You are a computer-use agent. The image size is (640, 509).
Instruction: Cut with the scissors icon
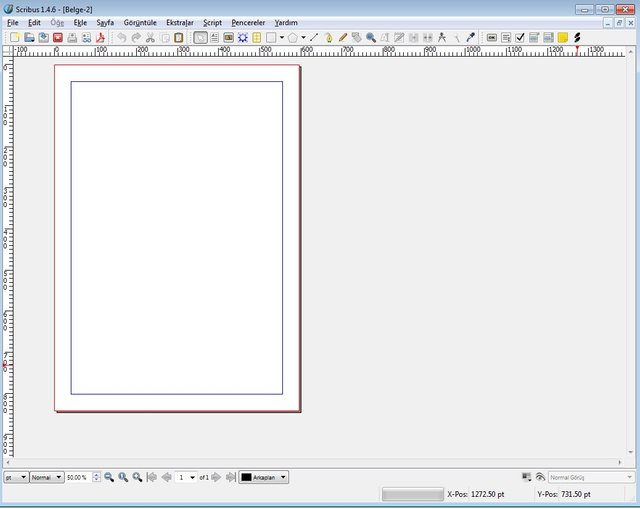(x=150, y=38)
